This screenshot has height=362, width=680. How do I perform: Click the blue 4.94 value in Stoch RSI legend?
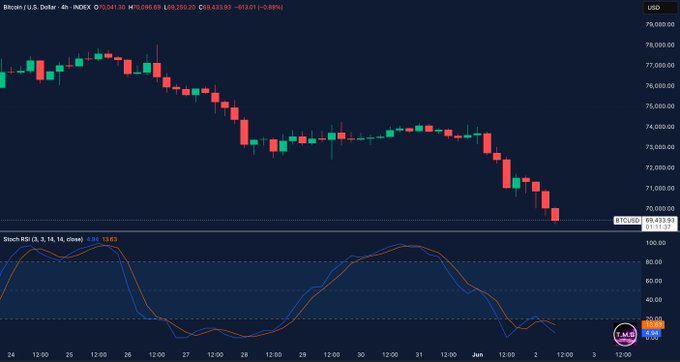click(92, 239)
